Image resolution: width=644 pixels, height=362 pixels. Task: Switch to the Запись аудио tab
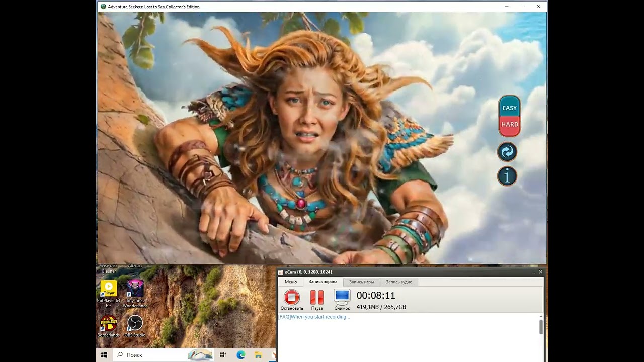point(399,282)
